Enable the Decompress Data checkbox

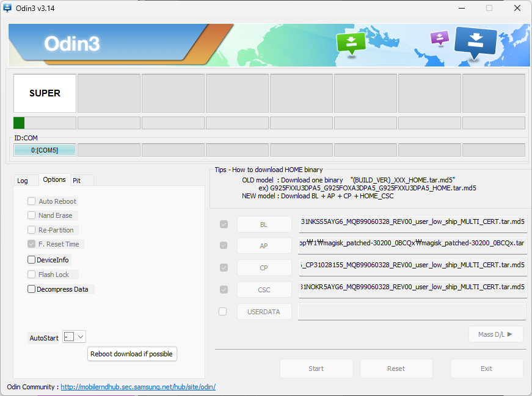[x=32, y=289]
